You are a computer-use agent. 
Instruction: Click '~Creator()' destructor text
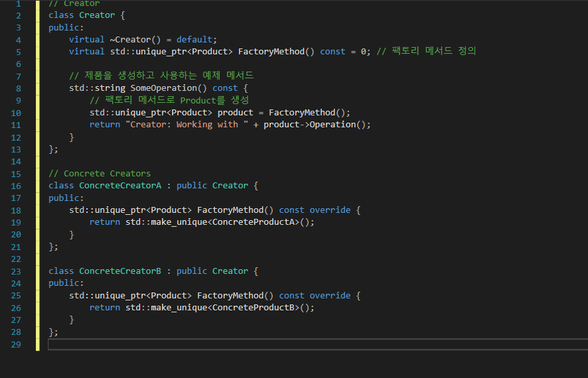[135, 40]
